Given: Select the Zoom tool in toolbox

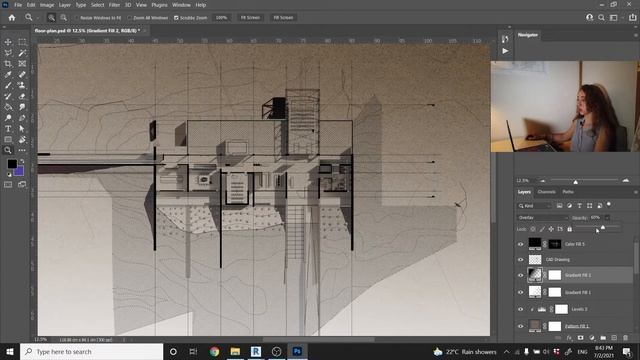Looking at the screenshot, I should pos(8,150).
